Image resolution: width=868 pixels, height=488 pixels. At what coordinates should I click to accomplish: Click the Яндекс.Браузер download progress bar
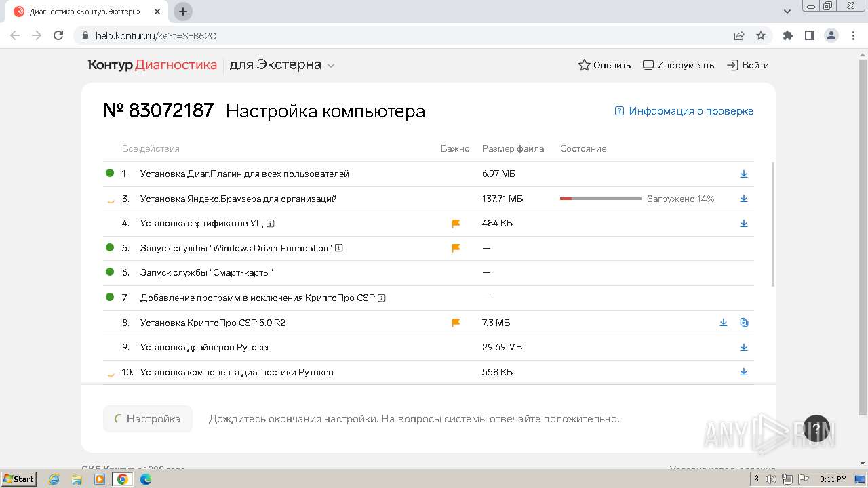(601, 199)
